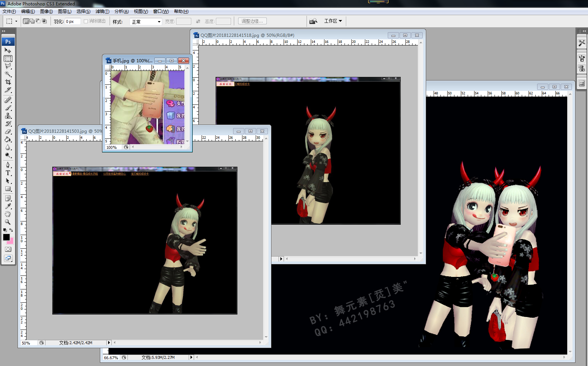Set the 羽化 feather value field
This screenshot has width=588, height=366.
pos(73,21)
